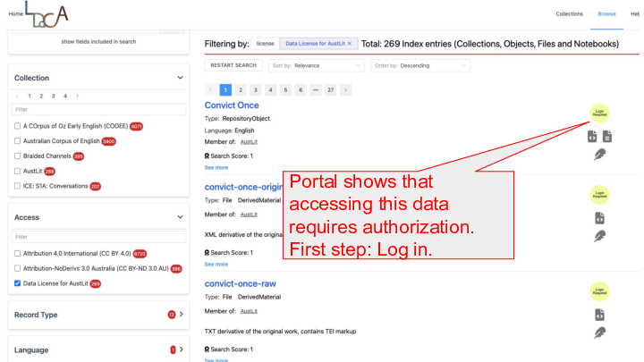This screenshot has width=644, height=362.
Task: Open code file icon for convict-once-original
Action: [599, 218]
